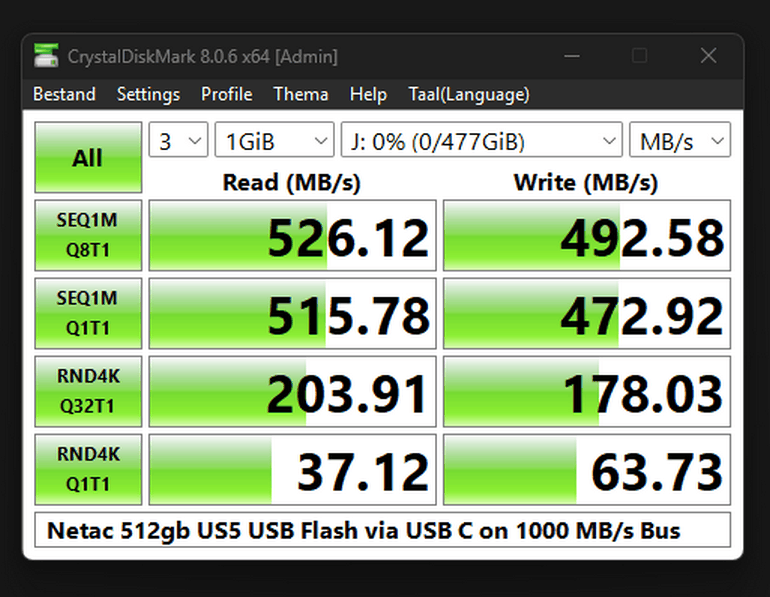Viewport: 770px width, 597px height.
Task: Start the SEQ1M Q1T1 test
Action: [x=88, y=313]
